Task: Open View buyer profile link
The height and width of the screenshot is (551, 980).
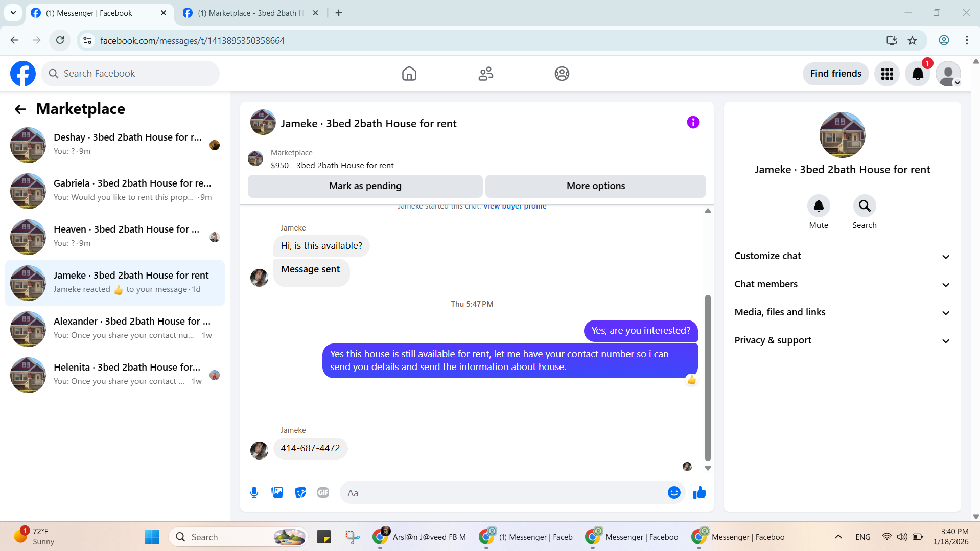Action: tap(515, 206)
